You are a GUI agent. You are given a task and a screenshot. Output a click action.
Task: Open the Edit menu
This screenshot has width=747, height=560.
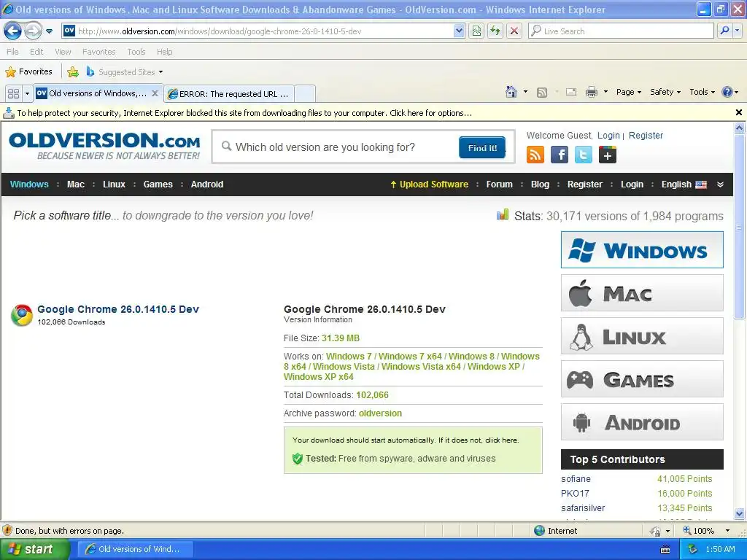pyautogui.click(x=36, y=52)
